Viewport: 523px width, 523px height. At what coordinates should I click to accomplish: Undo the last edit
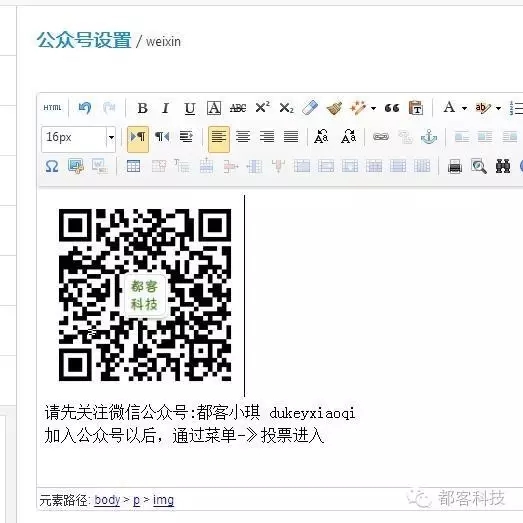pyautogui.click(x=85, y=108)
